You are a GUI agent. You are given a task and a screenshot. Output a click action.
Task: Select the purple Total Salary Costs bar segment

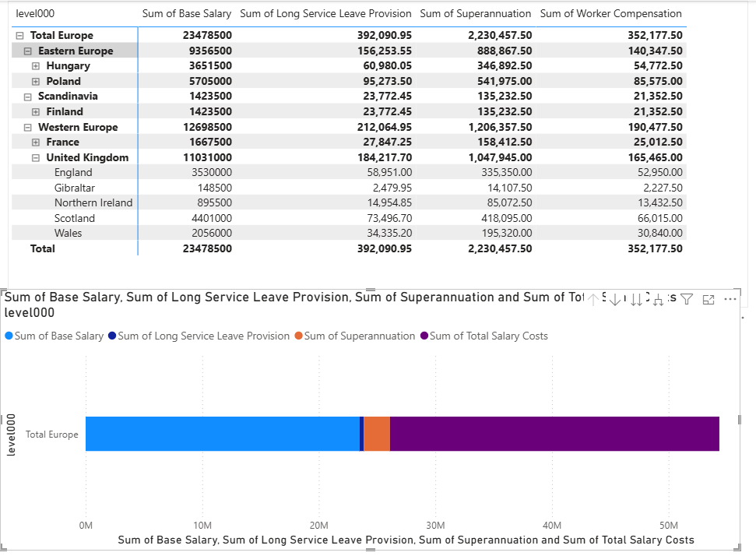pos(554,434)
